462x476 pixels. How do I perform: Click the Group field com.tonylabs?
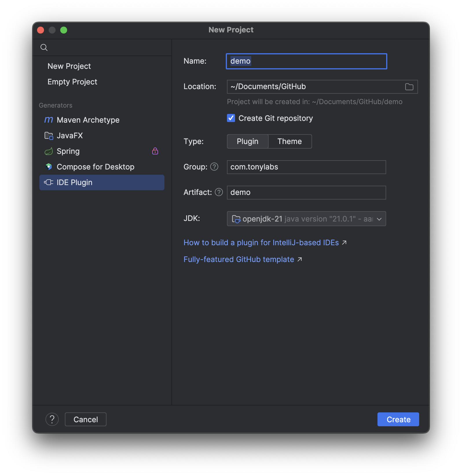coord(306,167)
